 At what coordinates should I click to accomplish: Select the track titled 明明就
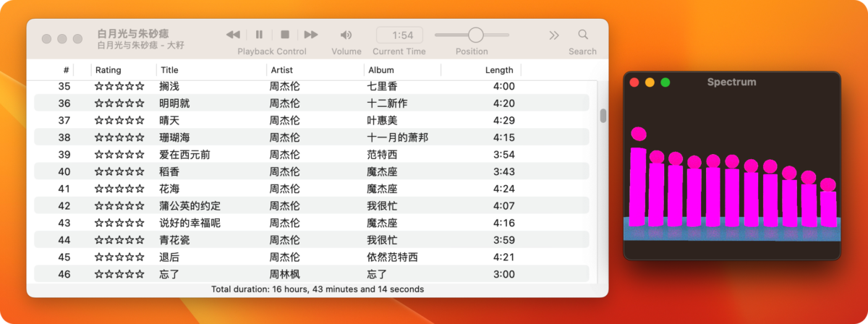point(174,103)
